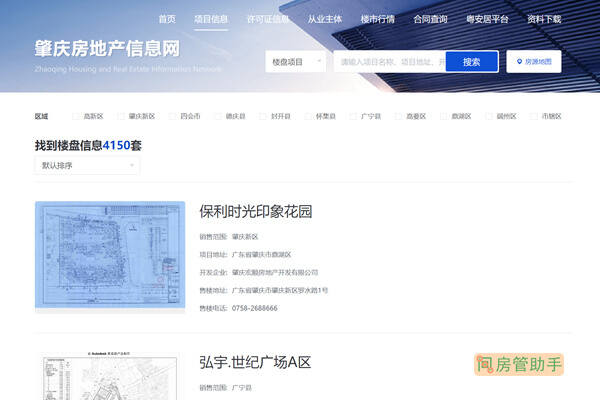Open the 保利时光印象花园 project title
600x400 pixels.
(256, 212)
